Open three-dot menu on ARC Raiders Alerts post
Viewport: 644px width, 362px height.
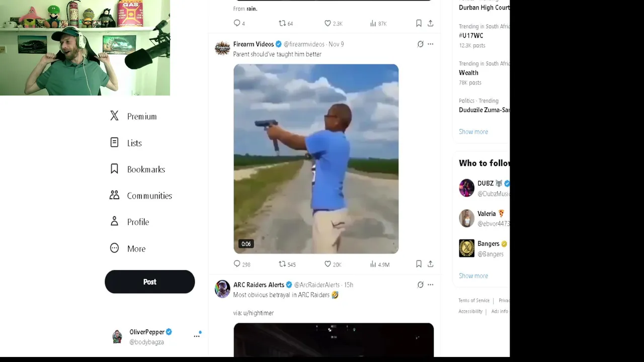point(431,285)
